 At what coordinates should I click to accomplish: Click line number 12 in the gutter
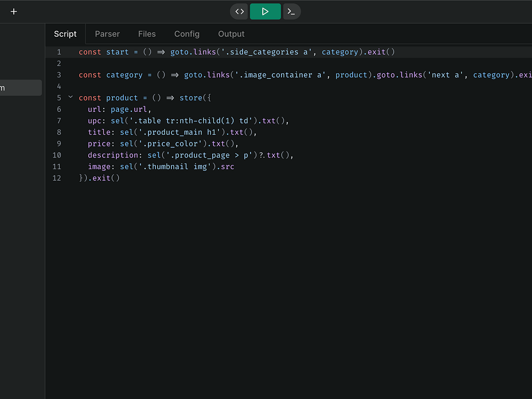click(57, 178)
